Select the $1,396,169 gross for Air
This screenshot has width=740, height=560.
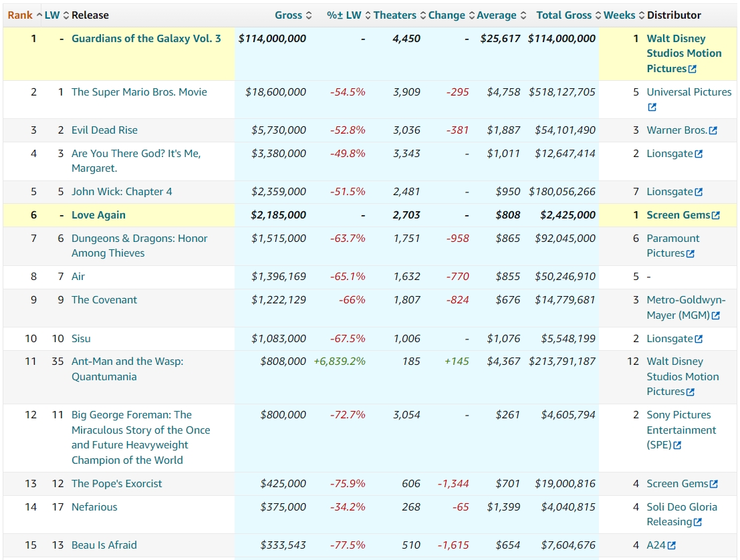click(279, 277)
